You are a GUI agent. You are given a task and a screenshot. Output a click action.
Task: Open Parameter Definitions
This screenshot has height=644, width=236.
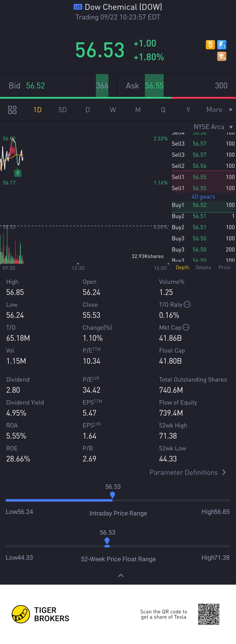pos(188,472)
